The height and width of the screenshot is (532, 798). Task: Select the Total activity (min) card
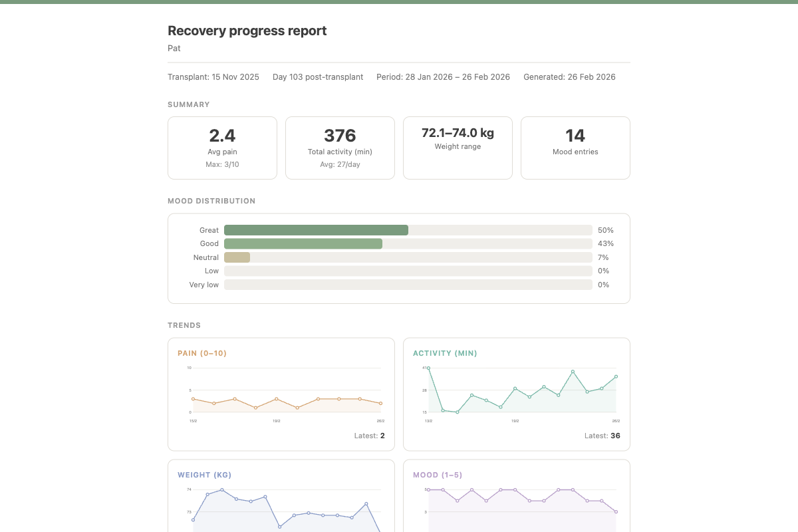[x=340, y=148]
